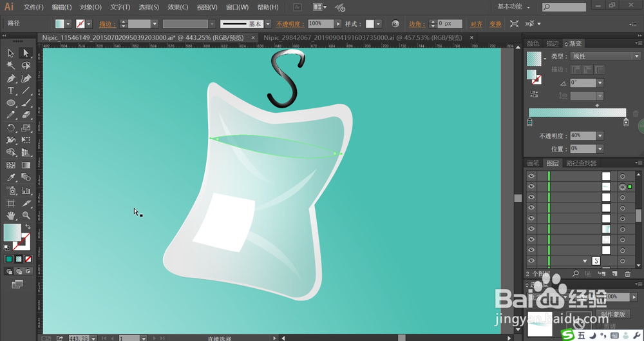
Task: Set fill to None in toolbox
Action: tap(28, 259)
